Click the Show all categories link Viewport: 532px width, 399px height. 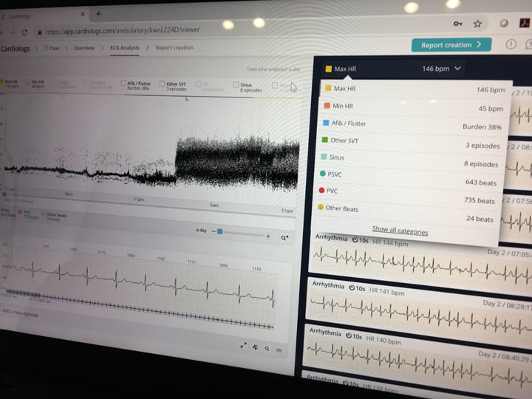click(x=400, y=231)
